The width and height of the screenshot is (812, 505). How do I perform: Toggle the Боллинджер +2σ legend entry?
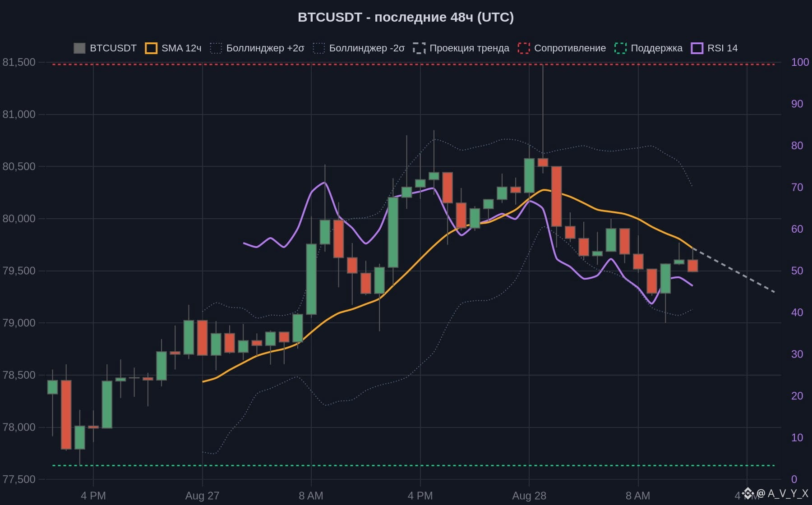tap(257, 48)
